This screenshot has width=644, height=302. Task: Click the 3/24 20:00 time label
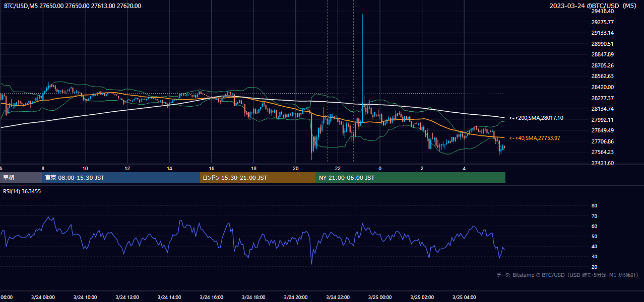296,297
